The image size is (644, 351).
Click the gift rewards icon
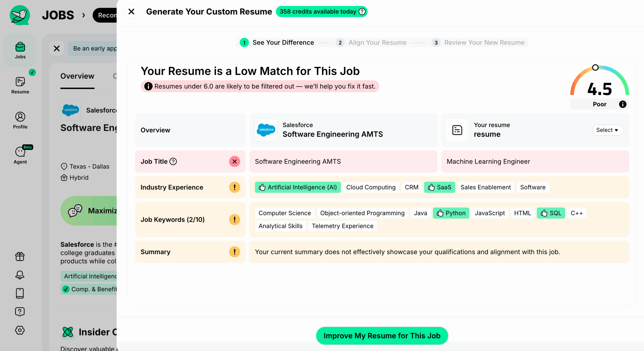click(20, 256)
